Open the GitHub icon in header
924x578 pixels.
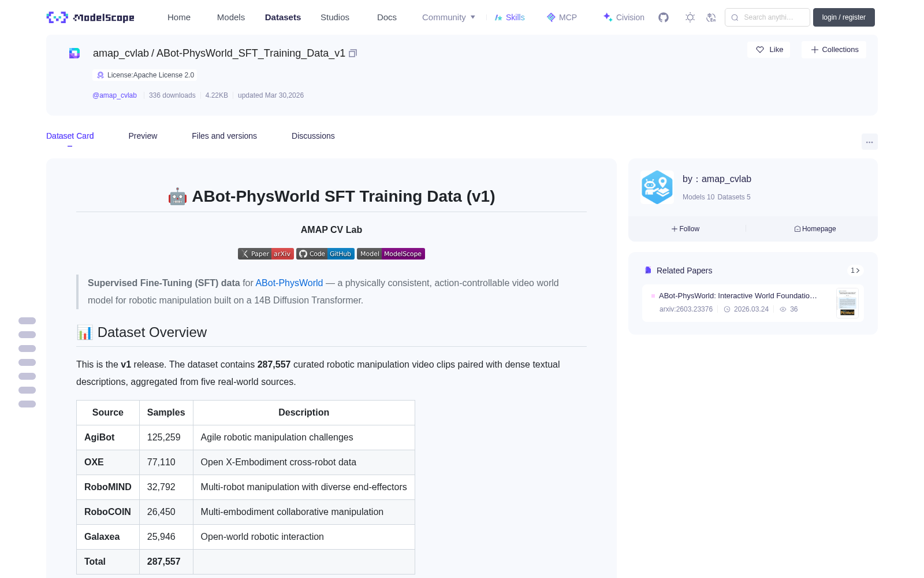coord(664,17)
